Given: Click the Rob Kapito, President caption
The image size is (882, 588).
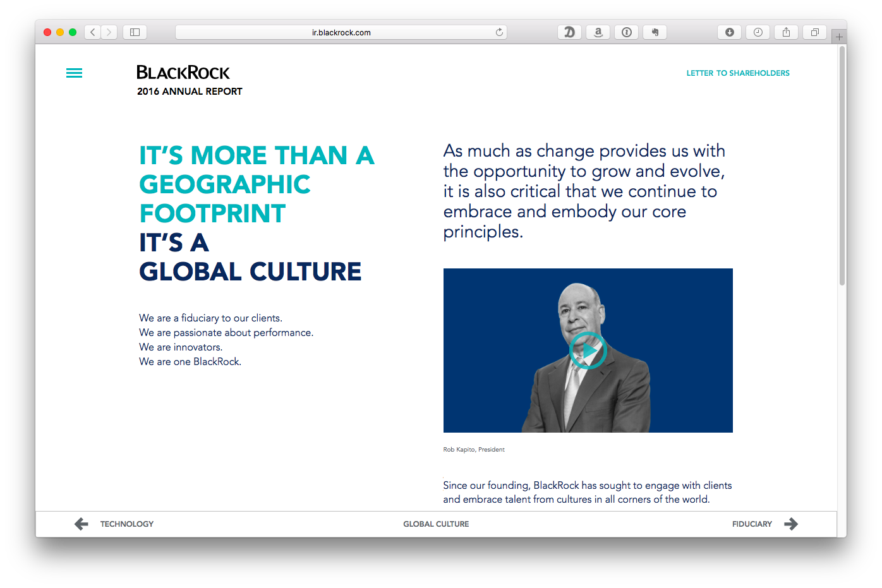Looking at the screenshot, I should pyautogui.click(x=474, y=450).
